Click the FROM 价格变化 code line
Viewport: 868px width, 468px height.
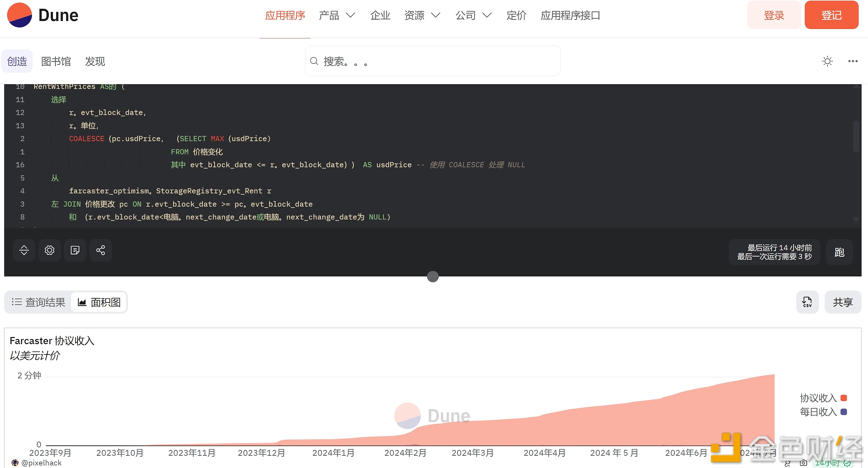197,152
